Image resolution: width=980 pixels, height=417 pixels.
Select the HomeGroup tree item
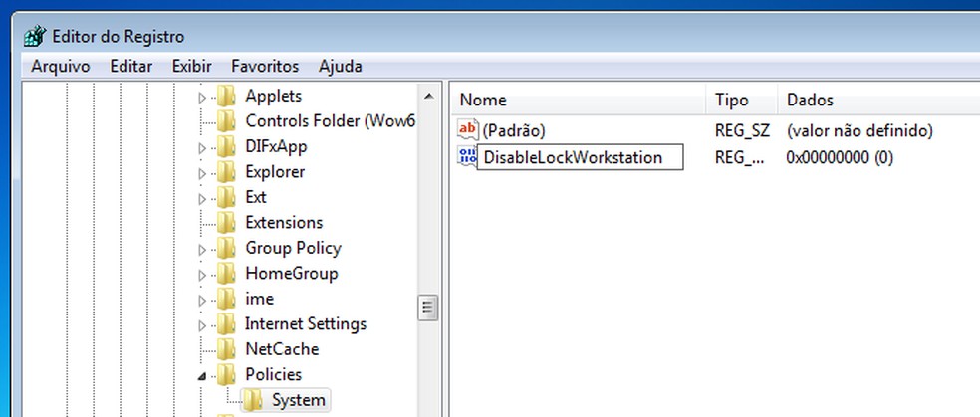[x=291, y=274]
